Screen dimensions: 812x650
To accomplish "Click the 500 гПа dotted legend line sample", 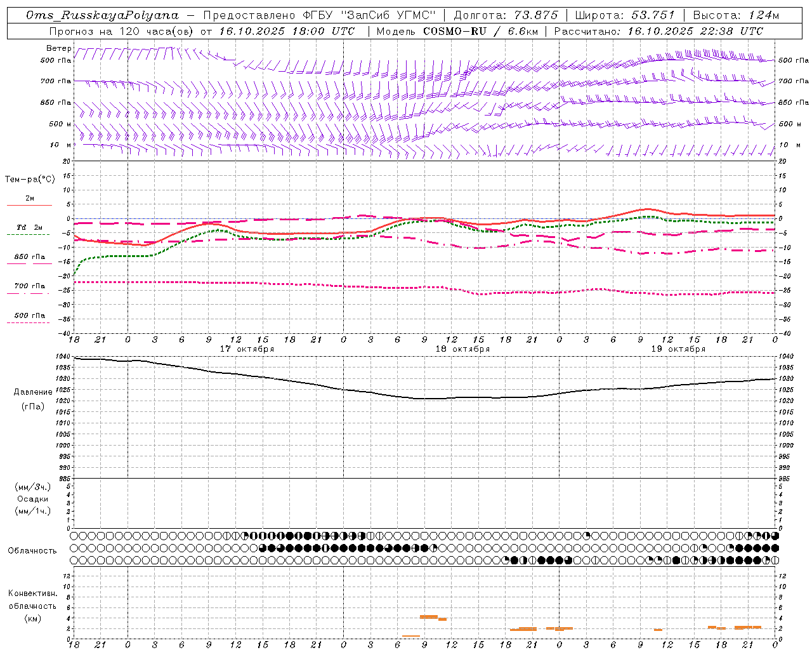I will pos(28,322).
